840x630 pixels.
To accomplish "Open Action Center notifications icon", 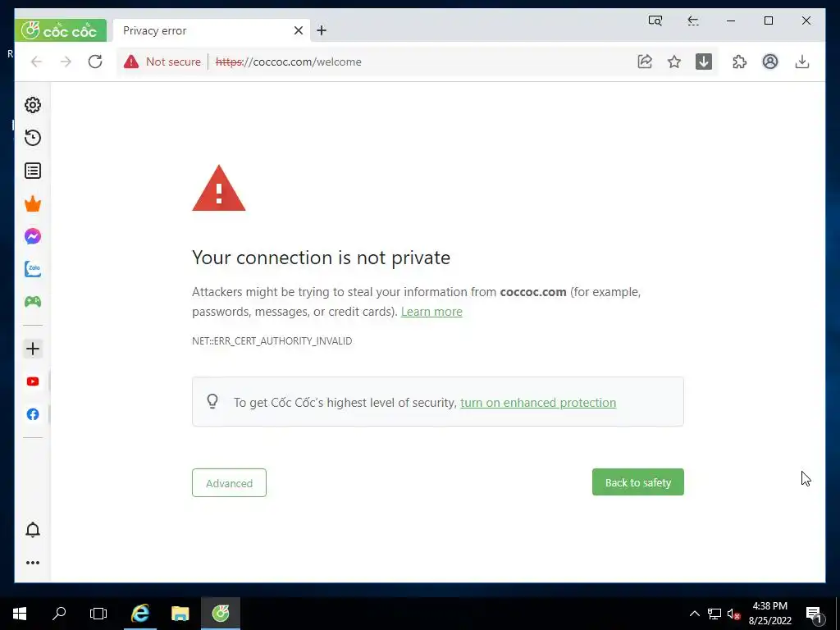I will [815, 614].
